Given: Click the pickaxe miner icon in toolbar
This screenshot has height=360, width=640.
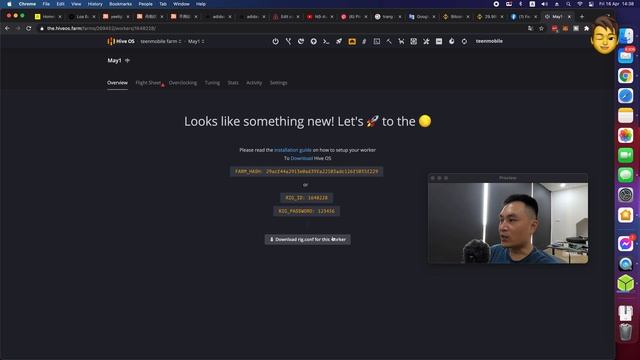Looking at the screenshot, I should tap(389, 41).
